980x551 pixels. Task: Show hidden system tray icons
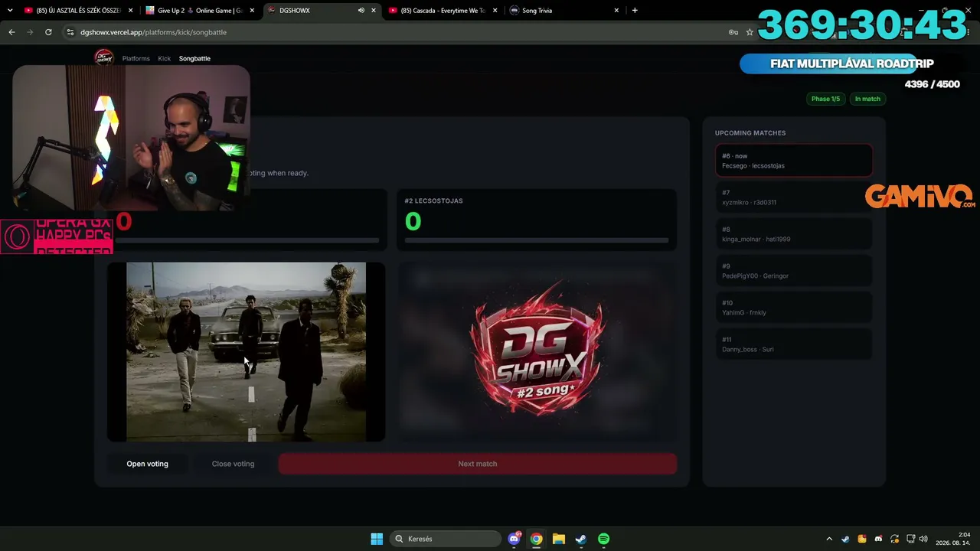pyautogui.click(x=829, y=539)
